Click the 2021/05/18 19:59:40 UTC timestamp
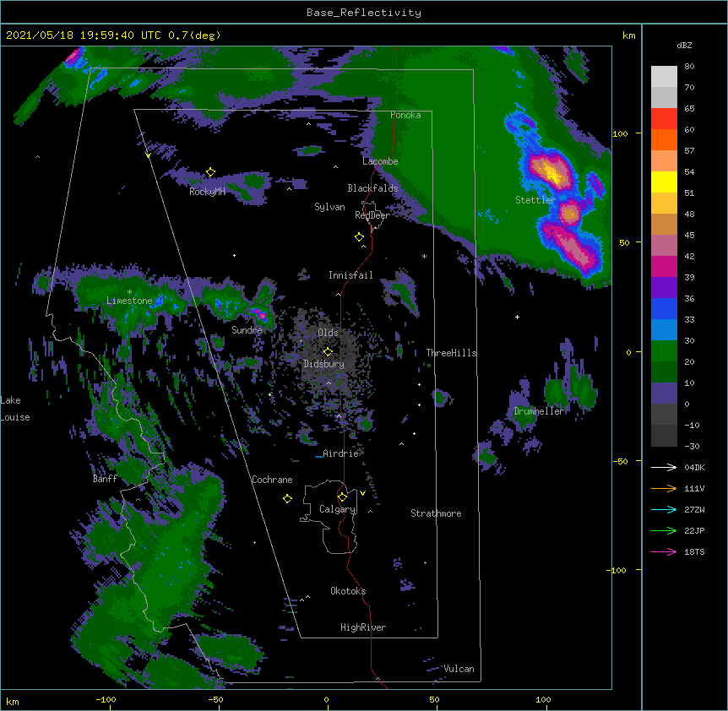 [x=84, y=35]
